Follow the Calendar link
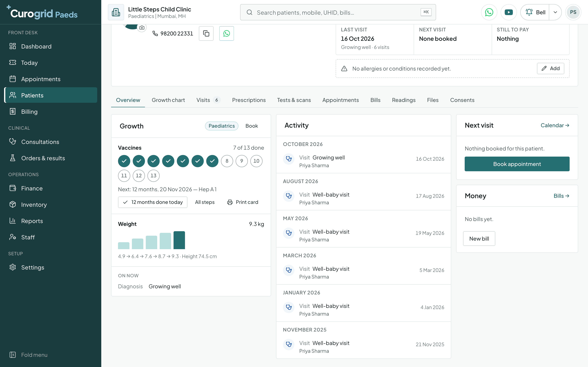 click(555, 125)
